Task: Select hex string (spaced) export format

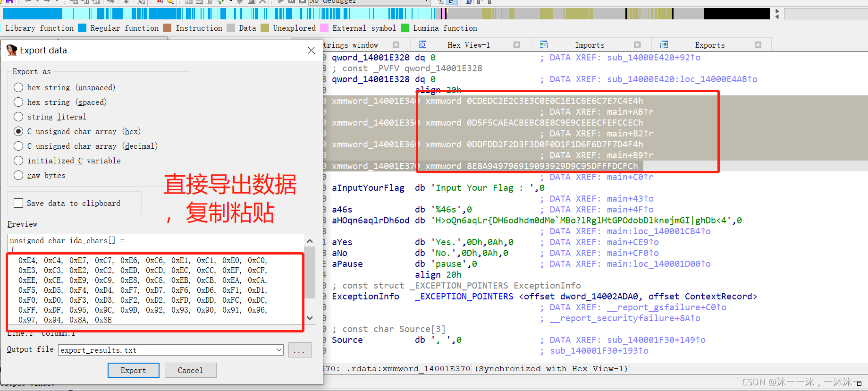Action: (18, 102)
